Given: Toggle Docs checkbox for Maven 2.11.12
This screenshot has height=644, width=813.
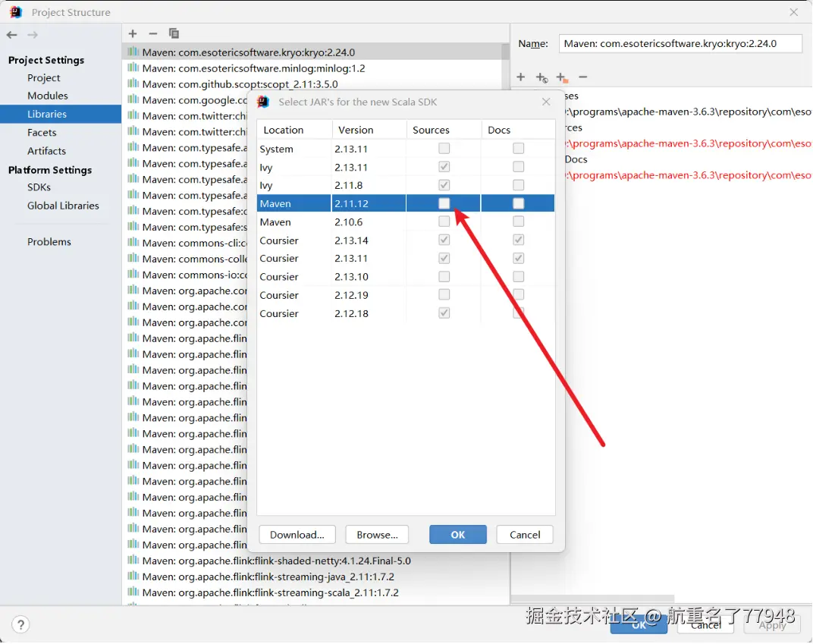Looking at the screenshot, I should [x=518, y=203].
